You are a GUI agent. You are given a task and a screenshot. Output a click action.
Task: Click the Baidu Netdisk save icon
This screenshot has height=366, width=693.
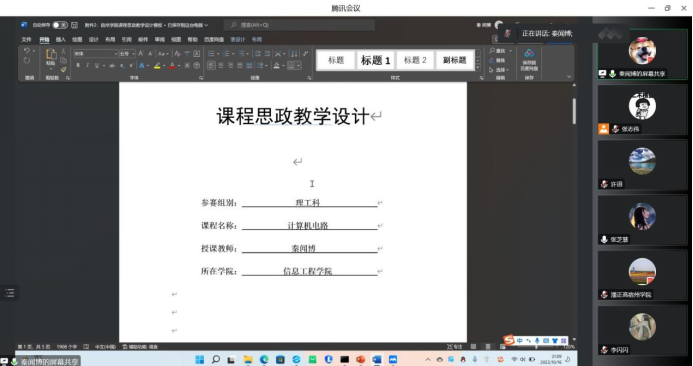pos(529,60)
